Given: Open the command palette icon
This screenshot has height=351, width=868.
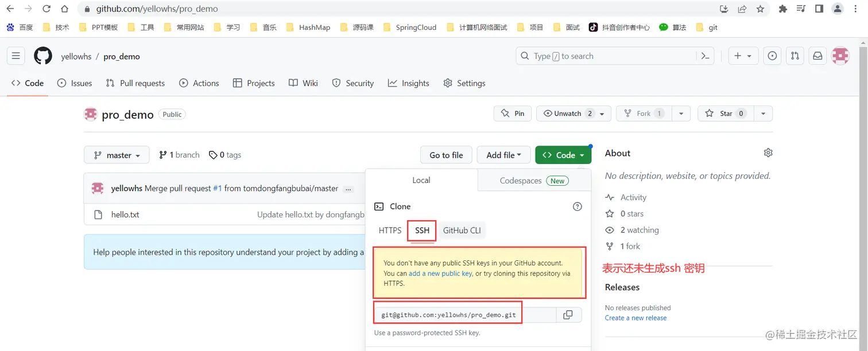Looking at the screenshot, I should tap(706, 56).
